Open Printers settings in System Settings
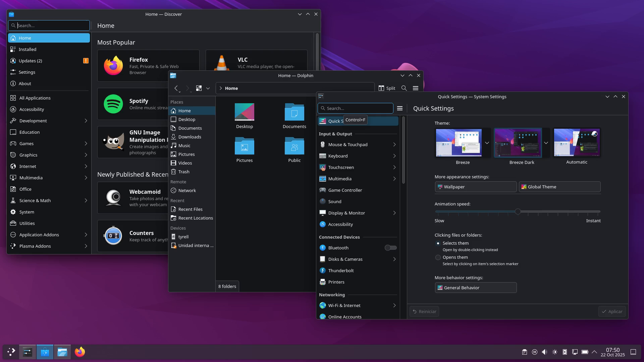The height and width of the screenshot is (362, 644). pyautogui.click(x=336, y=282)
